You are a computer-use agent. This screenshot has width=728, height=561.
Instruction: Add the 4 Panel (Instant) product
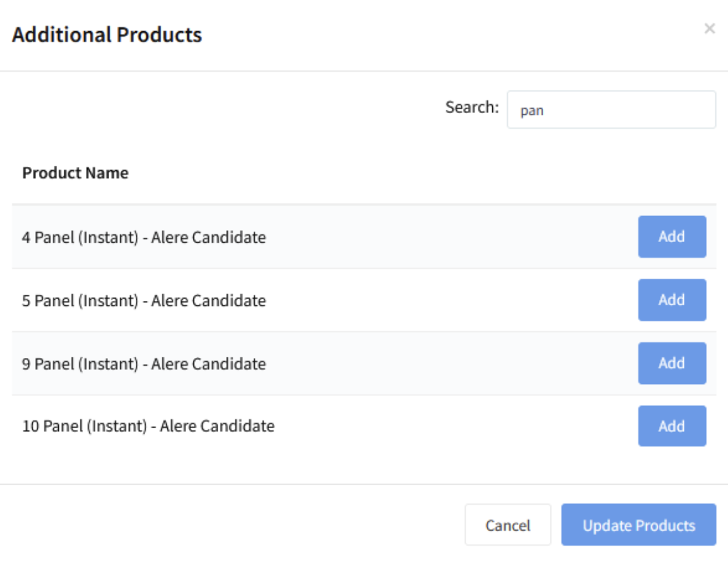pos(671,236)
